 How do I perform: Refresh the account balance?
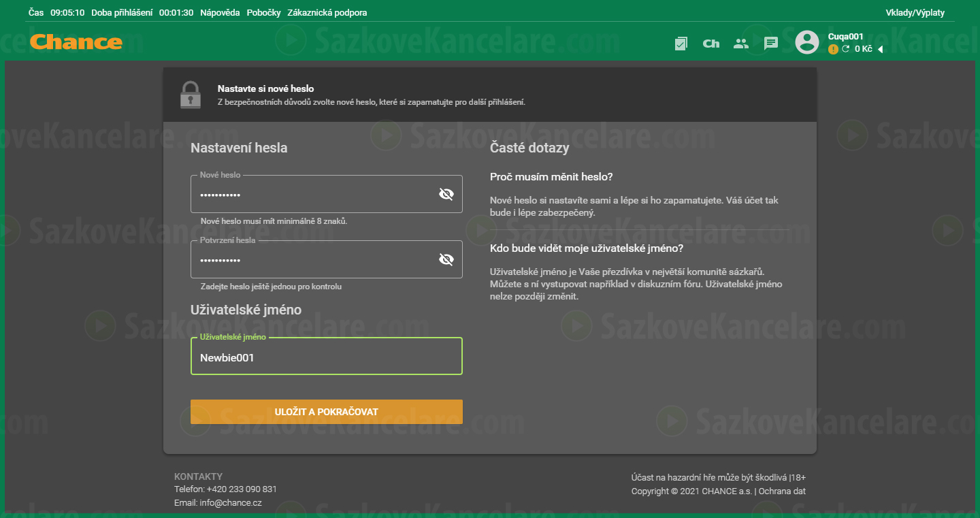(x=846, y=49)
